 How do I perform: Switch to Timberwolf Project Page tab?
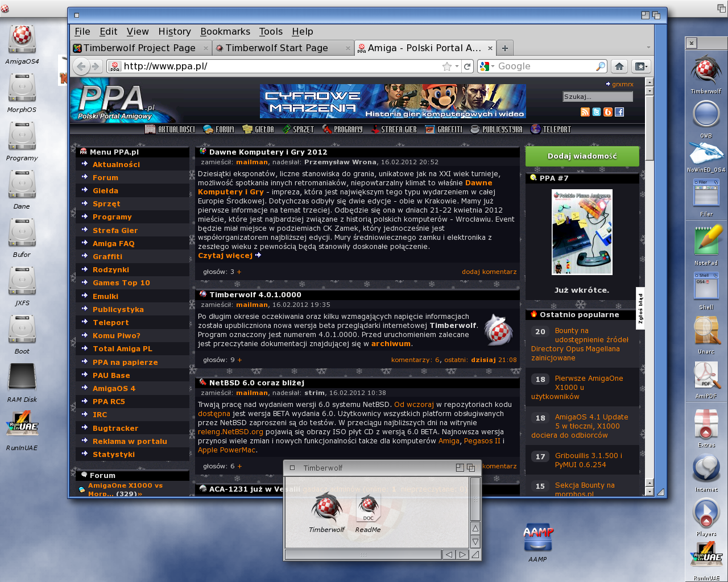(141, 48)
